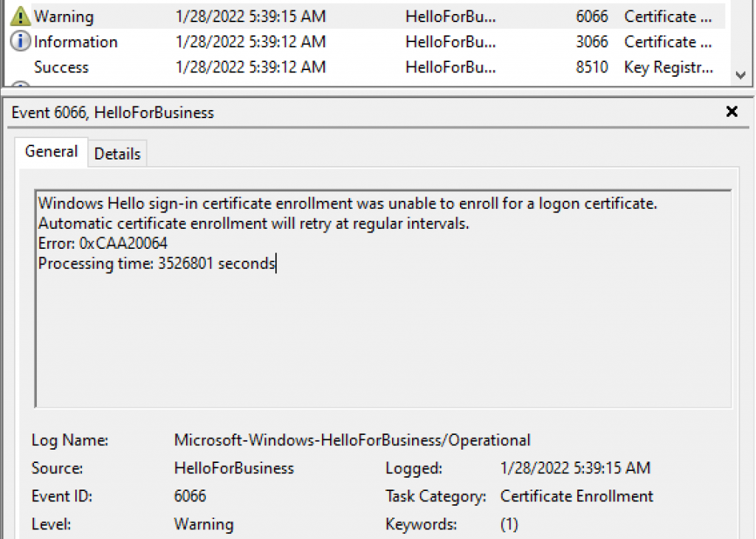Click the Key Registr... task category cell
Image resolution: width=756 pixels, height=539 pixels.
(668, 67)
